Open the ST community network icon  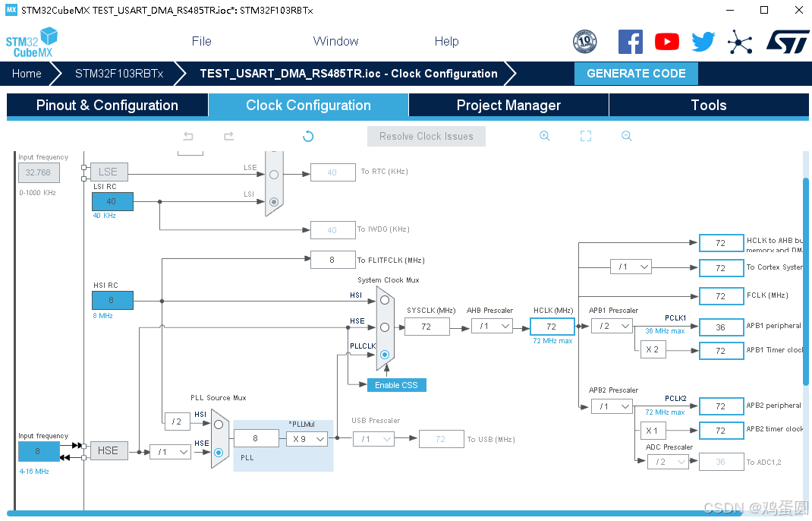click(739, 42)
